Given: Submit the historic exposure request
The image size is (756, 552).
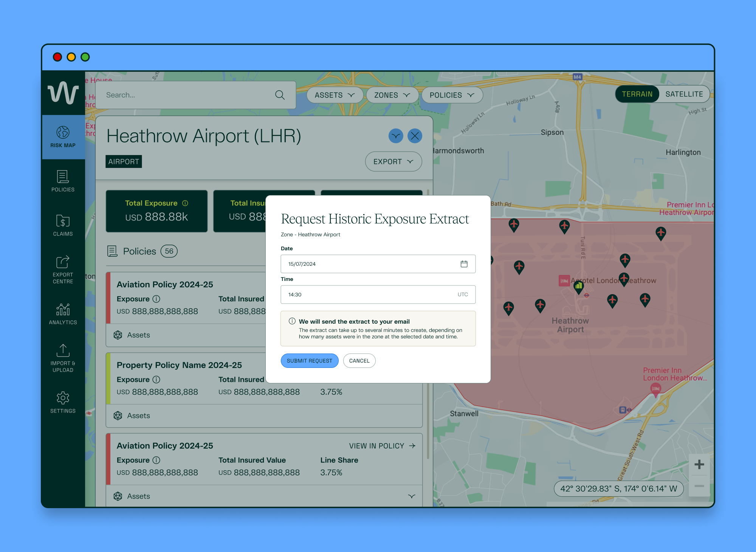Looking at the screenshot, I should pos(310,361).
